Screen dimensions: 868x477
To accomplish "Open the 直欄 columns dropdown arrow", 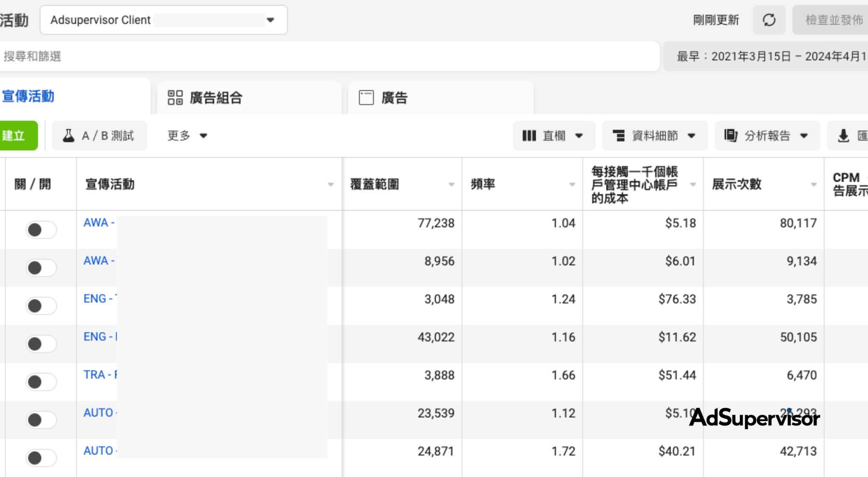I will [579, 136].
